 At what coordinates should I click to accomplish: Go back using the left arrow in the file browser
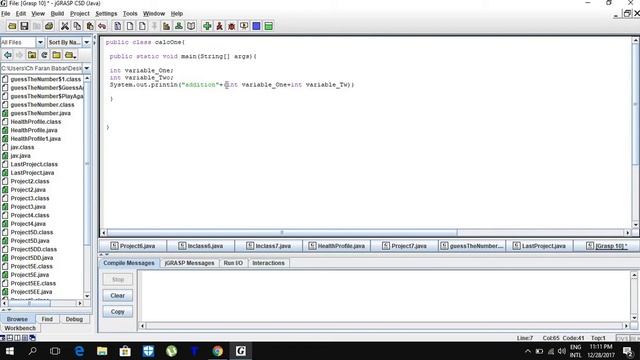(x=7, y=55)
